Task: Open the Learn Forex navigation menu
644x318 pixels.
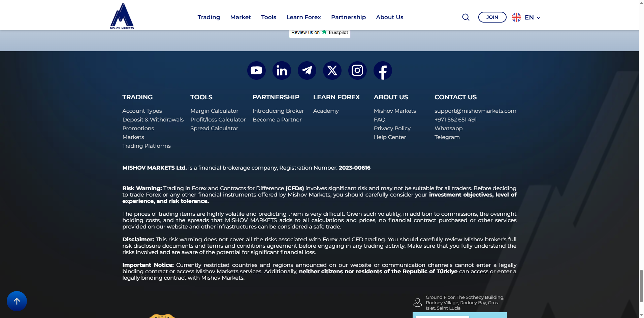Action: pos(303,17)
